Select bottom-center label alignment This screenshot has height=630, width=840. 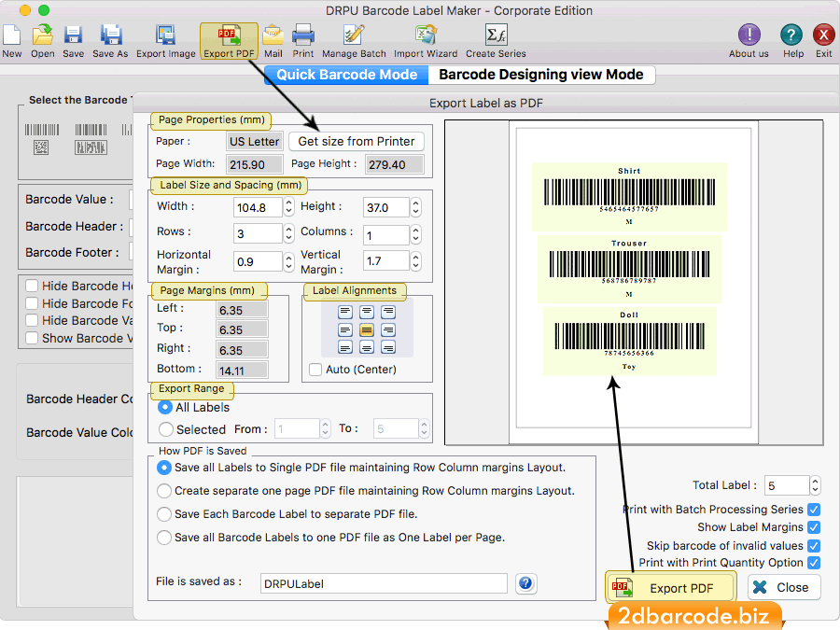367,348
